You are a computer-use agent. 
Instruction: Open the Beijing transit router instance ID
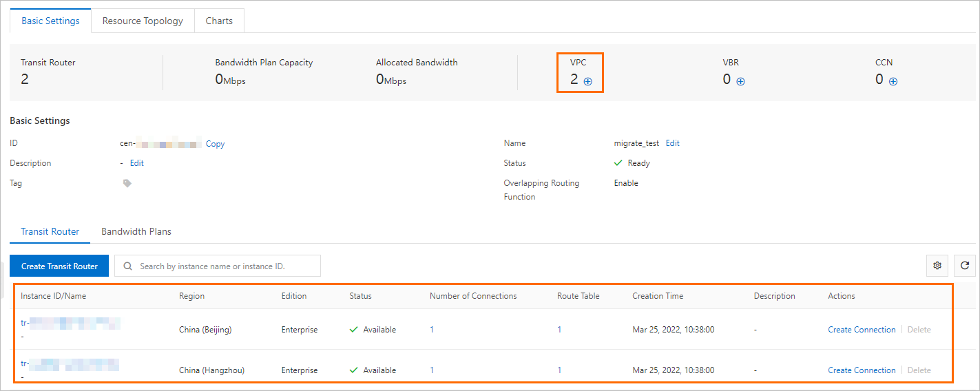coord(70,321)
